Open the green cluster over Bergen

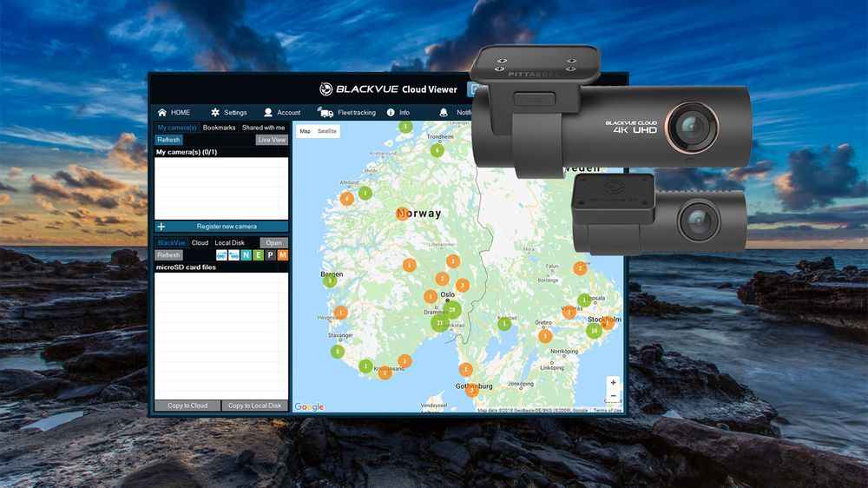coord(330,280)
